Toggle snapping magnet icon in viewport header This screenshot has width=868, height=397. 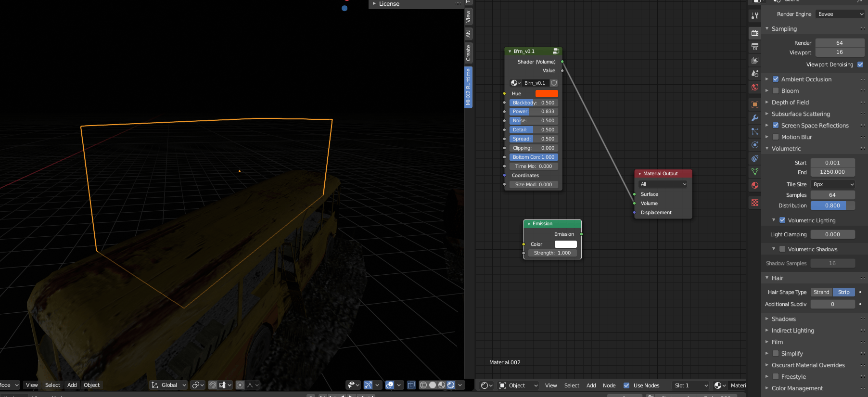(x=213, y=385)
